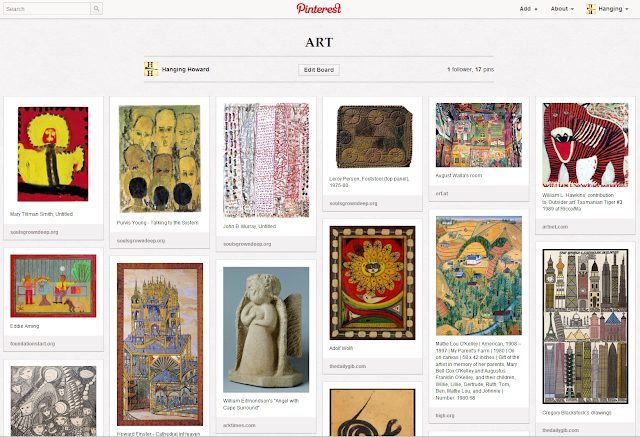
Task: Open the Hanging account dropdown
Action: pyautogui.click(x=613, y=9)
